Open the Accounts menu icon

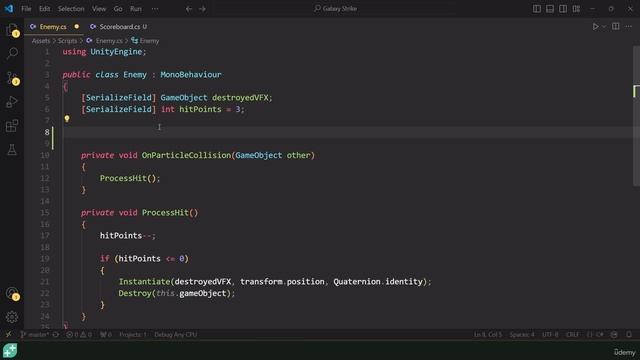click(x=12, y=293)
